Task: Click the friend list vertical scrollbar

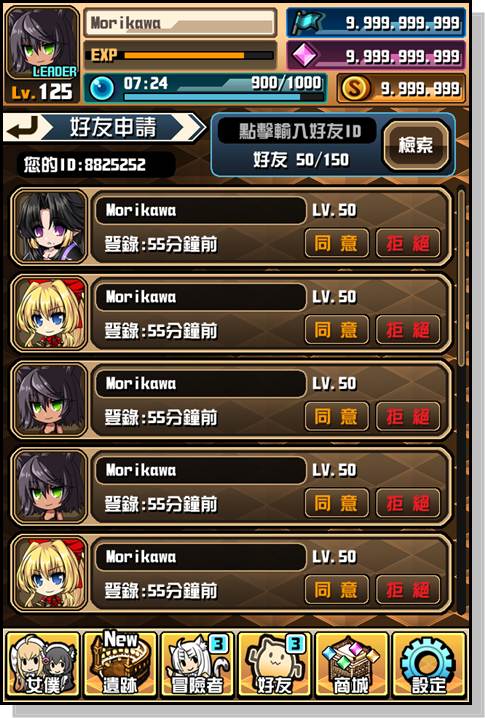Action: [461, 401]
